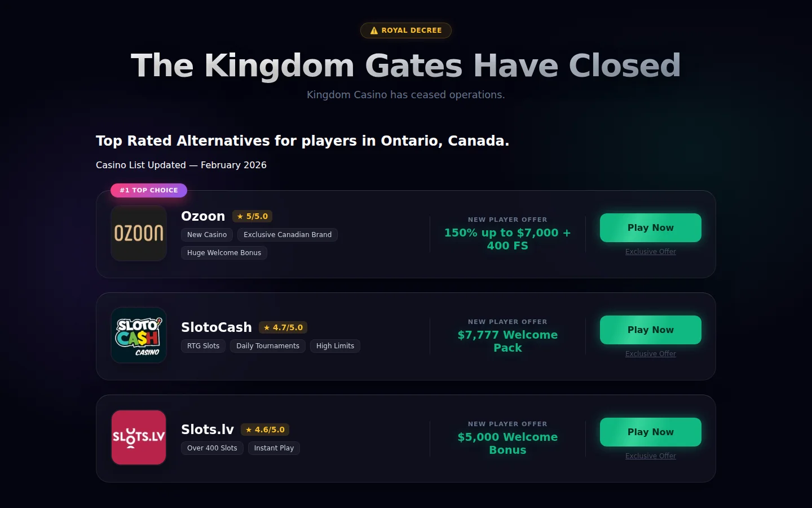812x508 pixels.
Task: Click the SlotoCash casino logo
Action: pyautogui.click(x=139, y=335)
